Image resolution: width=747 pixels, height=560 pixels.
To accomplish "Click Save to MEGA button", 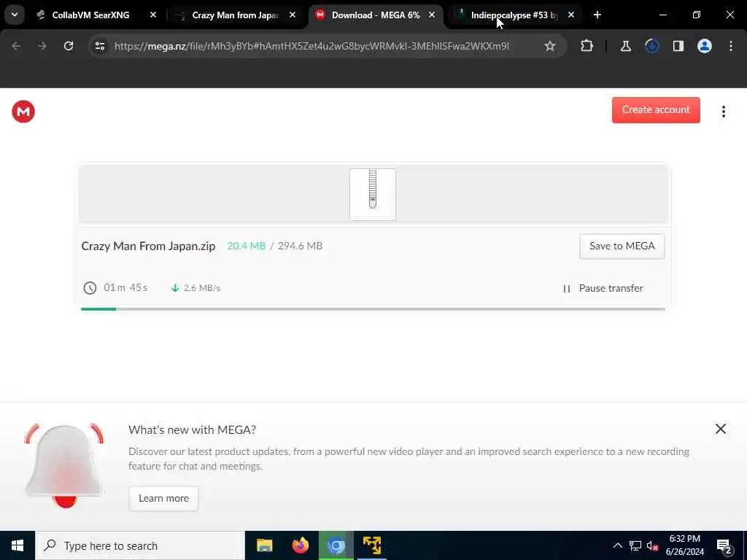I will 622,246.
